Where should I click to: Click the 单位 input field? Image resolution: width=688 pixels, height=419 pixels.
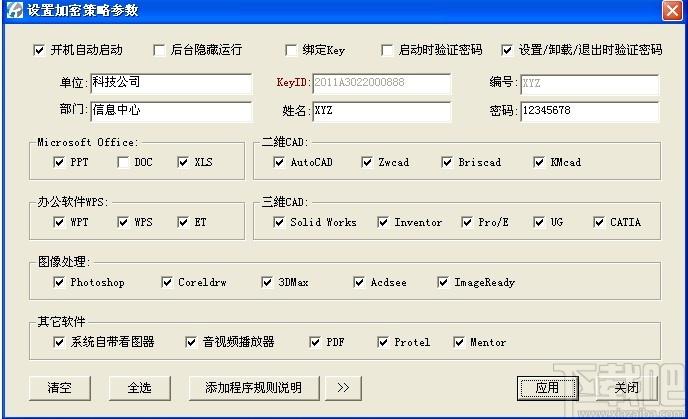(171, 83)
